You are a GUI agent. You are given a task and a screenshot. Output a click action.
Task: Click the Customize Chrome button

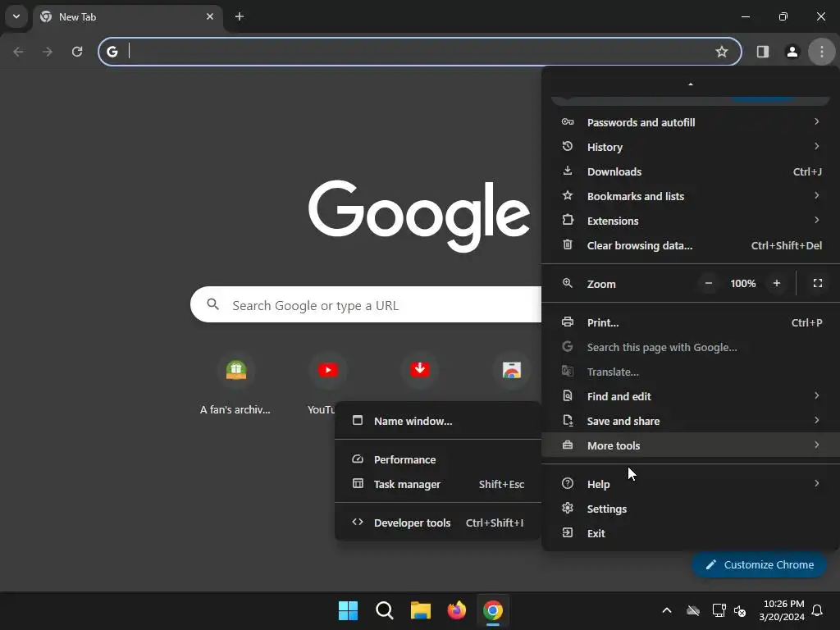tap(759, 564)
